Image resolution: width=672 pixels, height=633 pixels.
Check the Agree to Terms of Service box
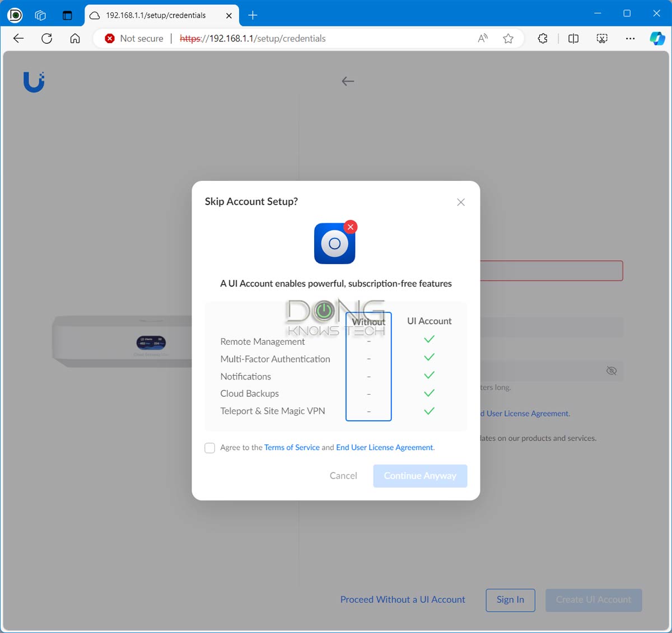pos(209,448)
